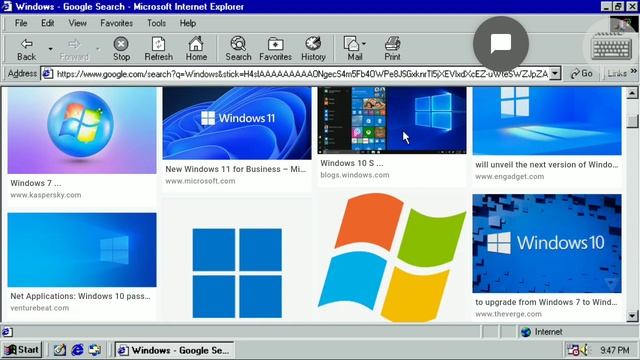Click the 9:47 PM taskbar clock
This screenshot has height=360, width=640.
(x=615, y=350)
